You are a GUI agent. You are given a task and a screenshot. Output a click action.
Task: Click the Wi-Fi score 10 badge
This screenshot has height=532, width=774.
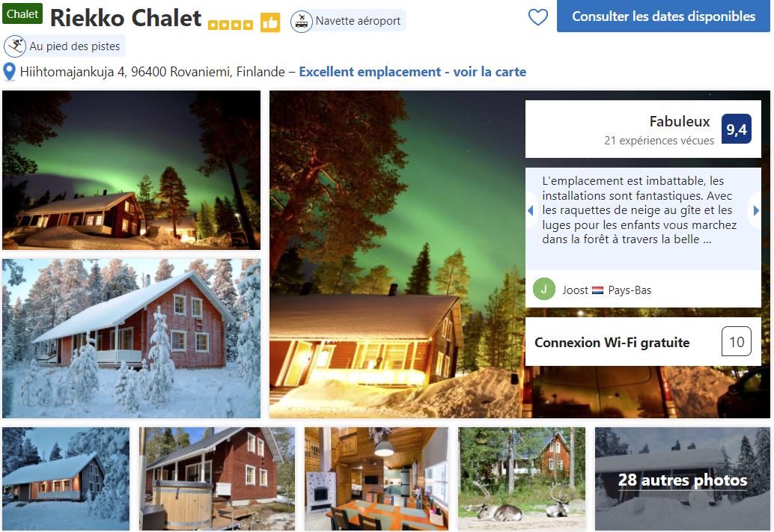736,341
